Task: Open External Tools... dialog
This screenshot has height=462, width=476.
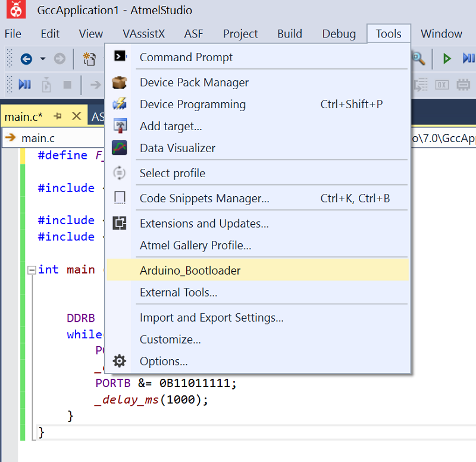Action: 258,292
